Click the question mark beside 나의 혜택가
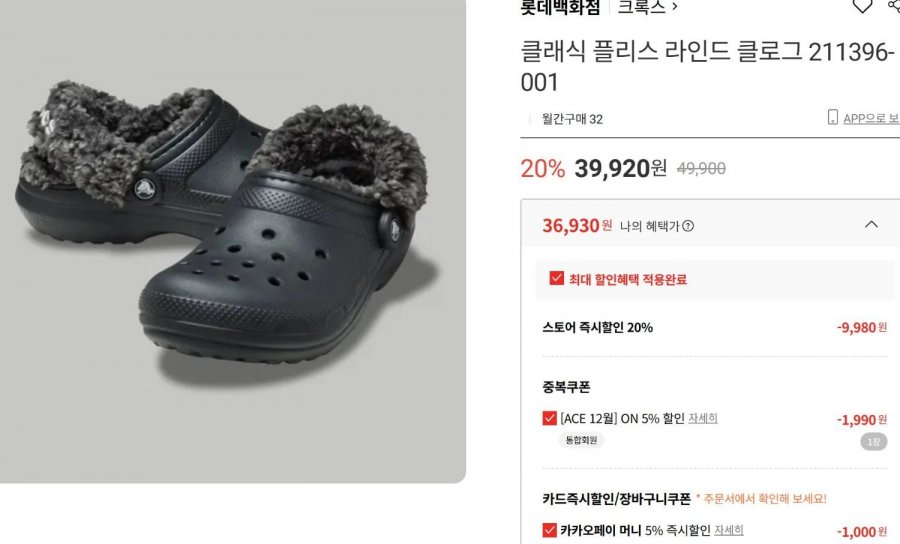Screen dimensions: 900x544 (688, 226)
